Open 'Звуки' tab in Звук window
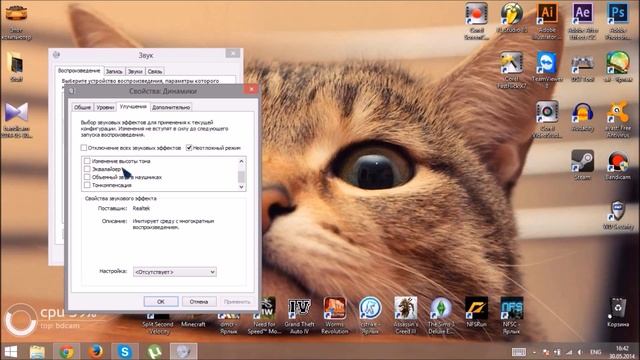 coord(135,71)
